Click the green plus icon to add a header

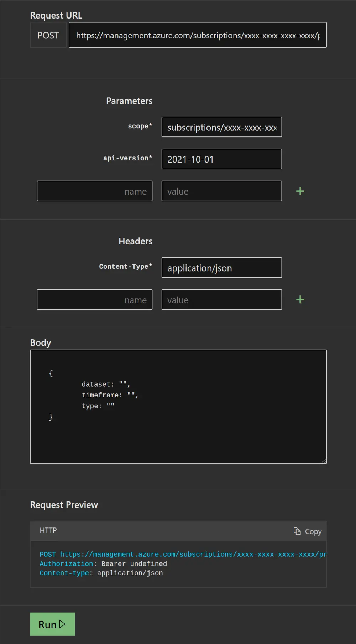(x=300, y=300)
